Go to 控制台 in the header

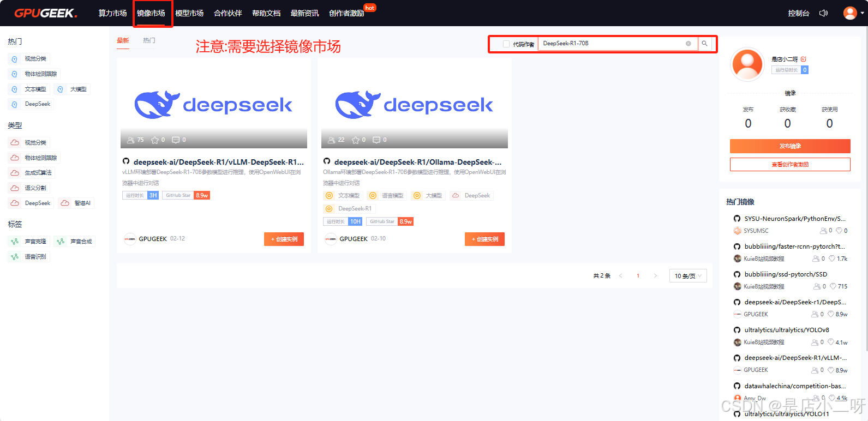coord(799,13)
